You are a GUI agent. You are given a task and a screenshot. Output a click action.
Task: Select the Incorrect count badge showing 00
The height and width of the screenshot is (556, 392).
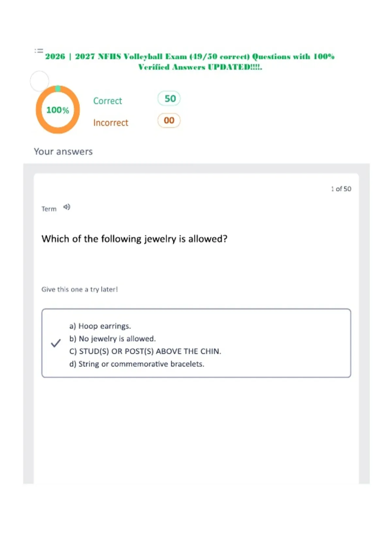(x=169, y=120)
